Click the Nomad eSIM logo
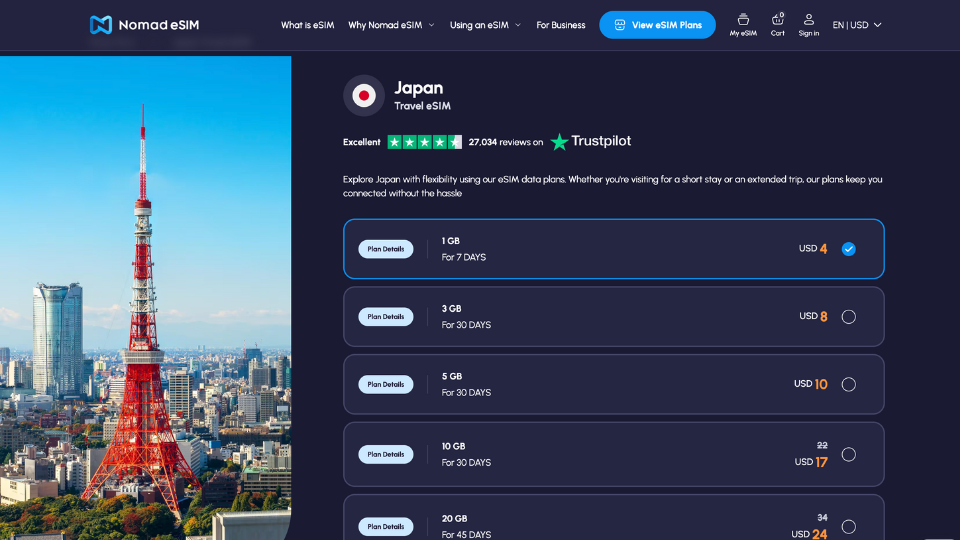The image size is (960, 540). pyautogui.click(x=144, y=25)
